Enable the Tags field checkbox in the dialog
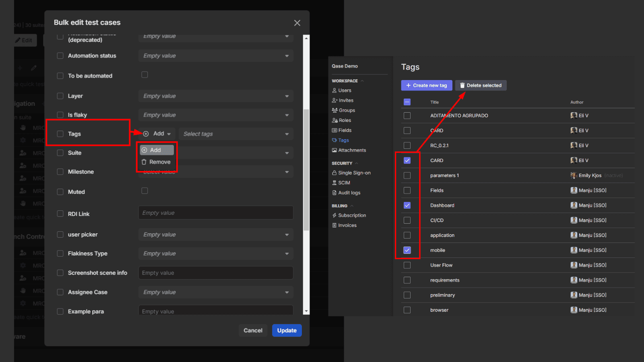This screenshot has height=362, width=644. coord(60,134)
